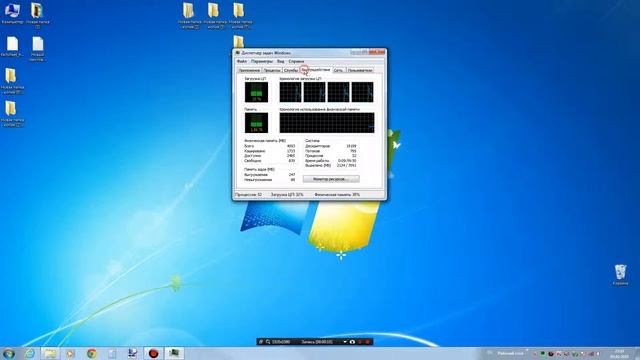Switch to the Пользователи tab

[x=360, y=70]
